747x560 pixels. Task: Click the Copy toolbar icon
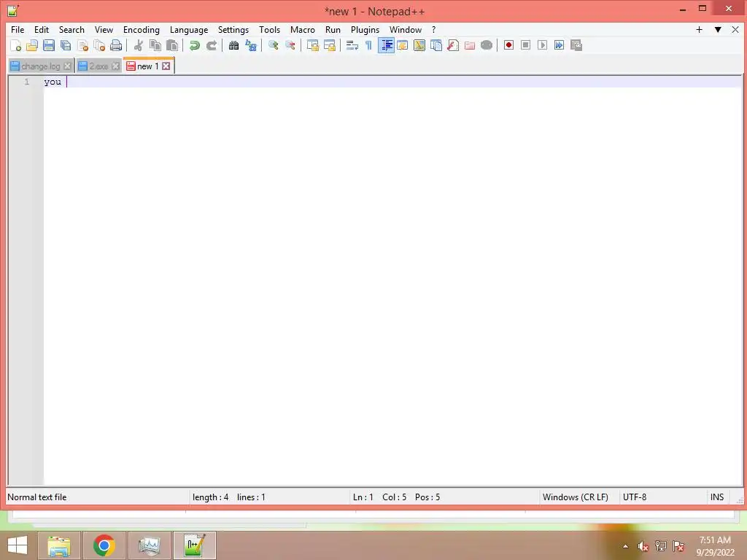(155, 45)
